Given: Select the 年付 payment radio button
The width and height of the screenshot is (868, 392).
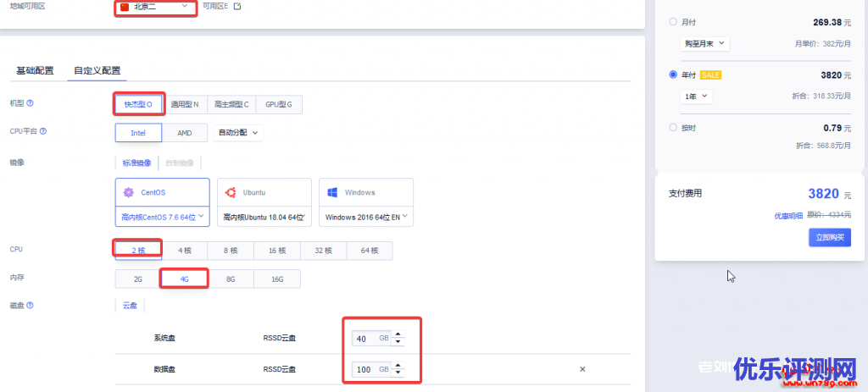Looking at the screenshot, I should point(673,75).
